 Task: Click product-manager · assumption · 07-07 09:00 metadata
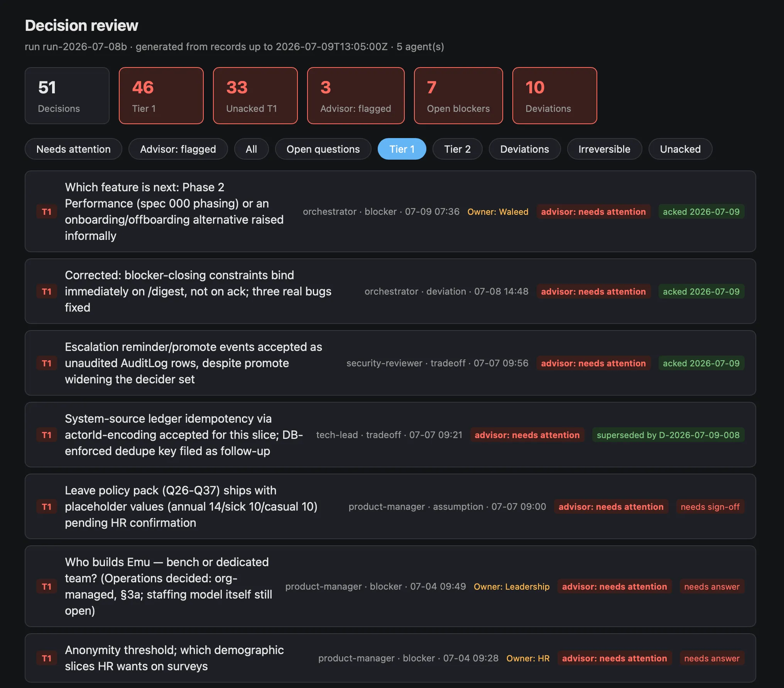(x=448, y=507)
